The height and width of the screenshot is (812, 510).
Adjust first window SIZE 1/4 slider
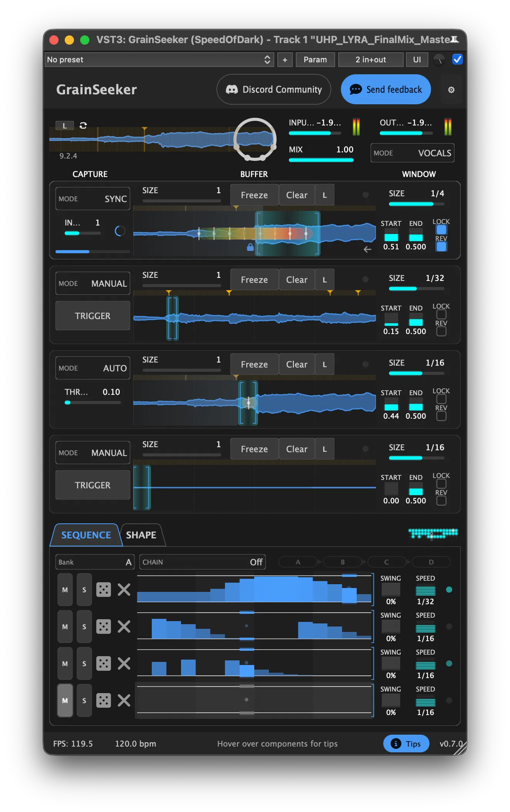416,204
